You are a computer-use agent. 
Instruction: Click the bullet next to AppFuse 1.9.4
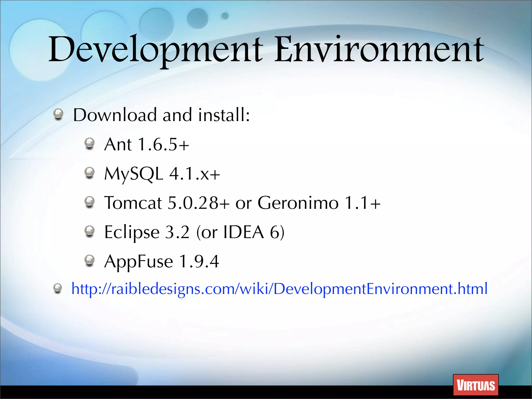90,260
